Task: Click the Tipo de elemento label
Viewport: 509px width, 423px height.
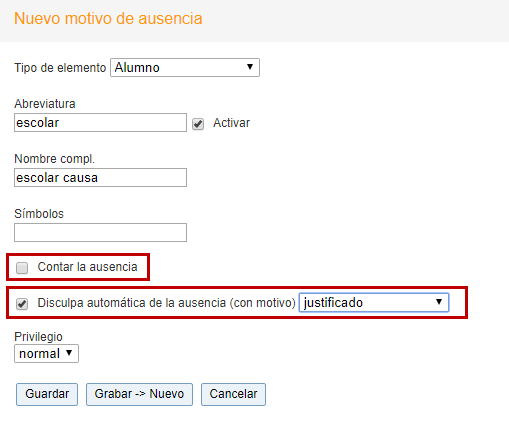Action: point(60,68)
